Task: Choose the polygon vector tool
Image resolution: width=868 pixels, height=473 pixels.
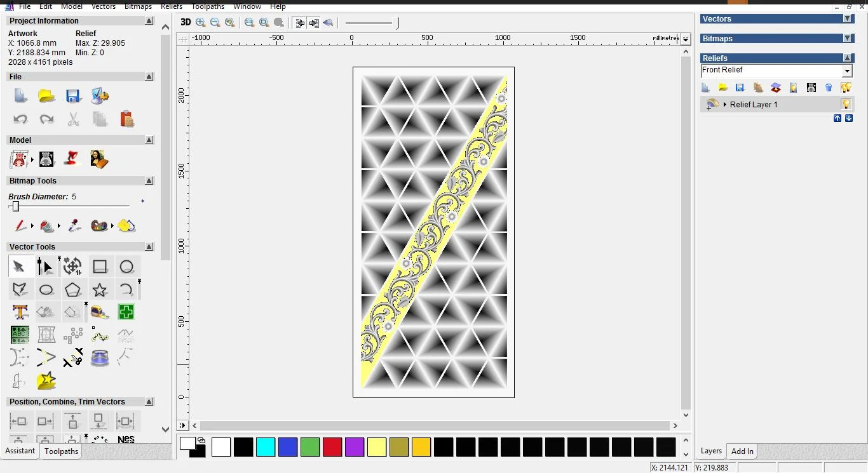Action: coord(73,290)
